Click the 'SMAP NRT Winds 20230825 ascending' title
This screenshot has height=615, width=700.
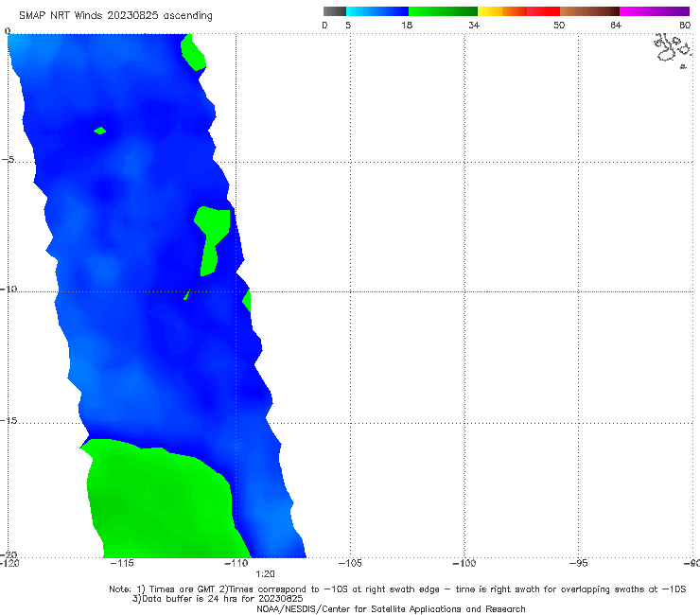(x=115, y=16)
